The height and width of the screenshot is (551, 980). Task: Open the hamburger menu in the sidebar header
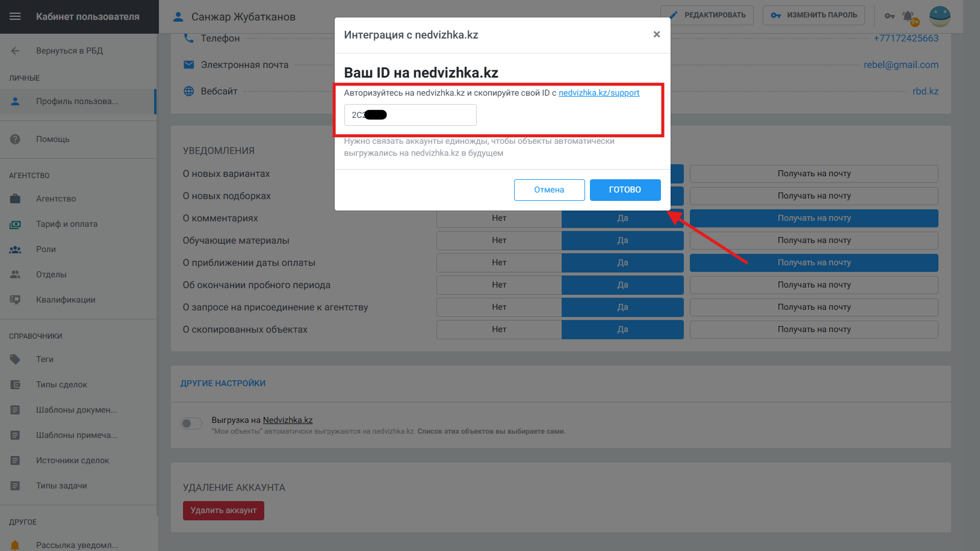coord(15,16)
